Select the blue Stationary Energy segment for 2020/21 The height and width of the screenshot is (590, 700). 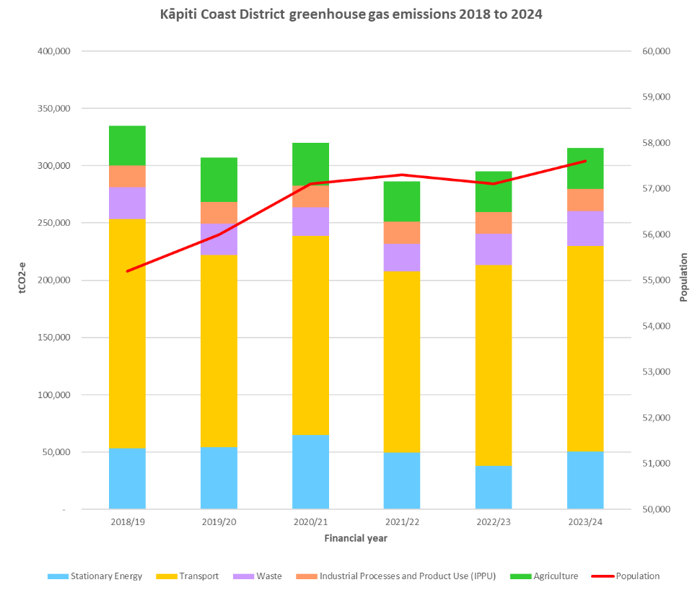pyautogui.click(x=310, y=472)
